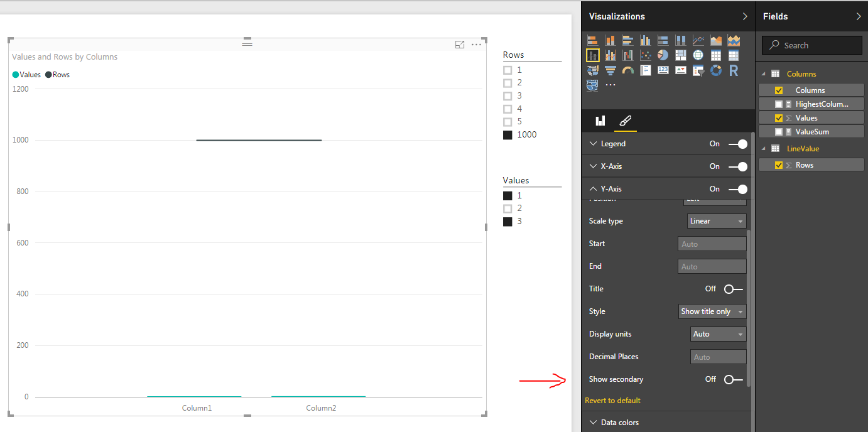Check 3 in the Rows slicer
Viewport: 868px width, 432px height.
click(x=507, y=96)
